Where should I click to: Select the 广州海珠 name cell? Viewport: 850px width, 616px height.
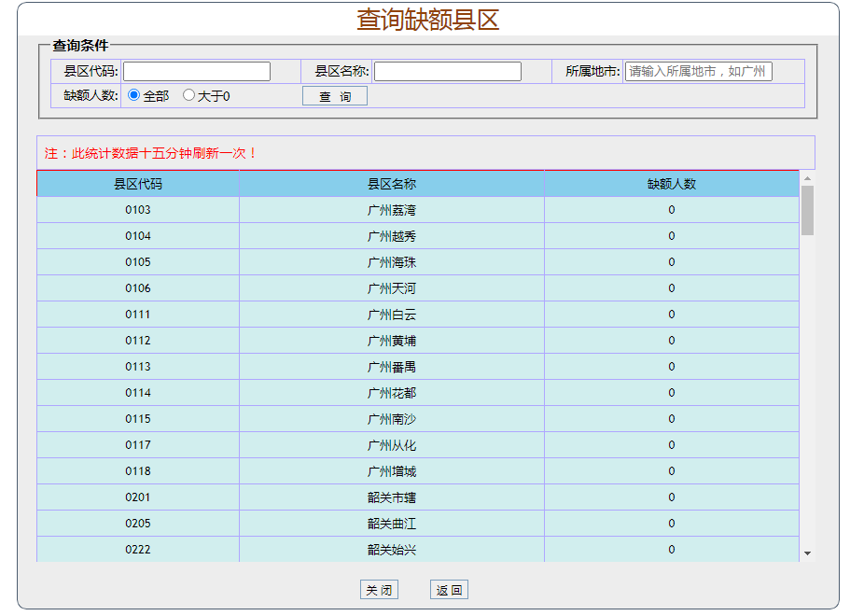tap(391, 262)
